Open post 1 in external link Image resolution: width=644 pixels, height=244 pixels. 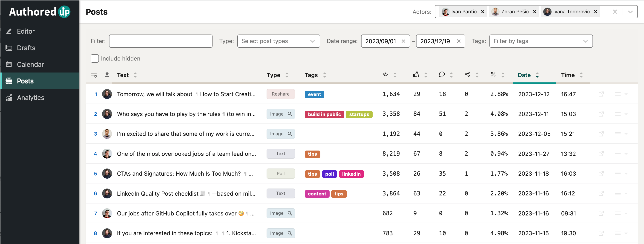point(601,94)
